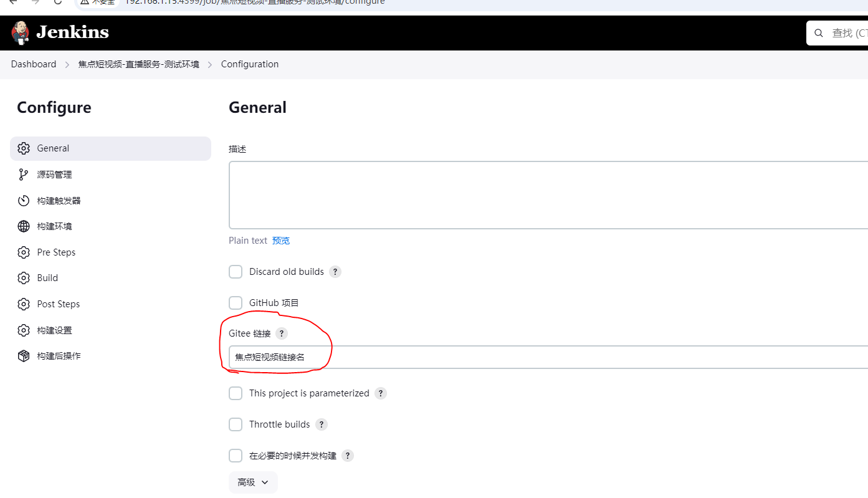Open help for Throttle builds
Image resolution: width=868 pixels, height=498 pixels.
click(322, 424)
